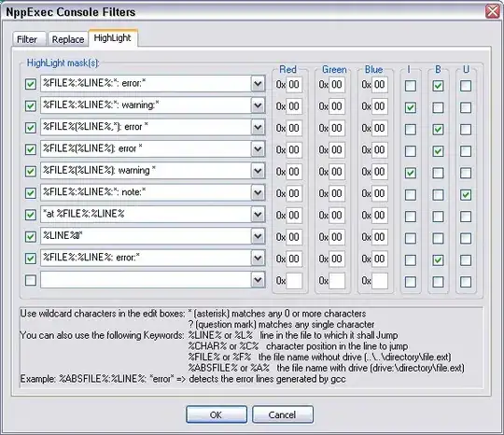Disable the first error highlight mask checkbox
This screenshot has height=435, width=504.
[x=31, y=84]
